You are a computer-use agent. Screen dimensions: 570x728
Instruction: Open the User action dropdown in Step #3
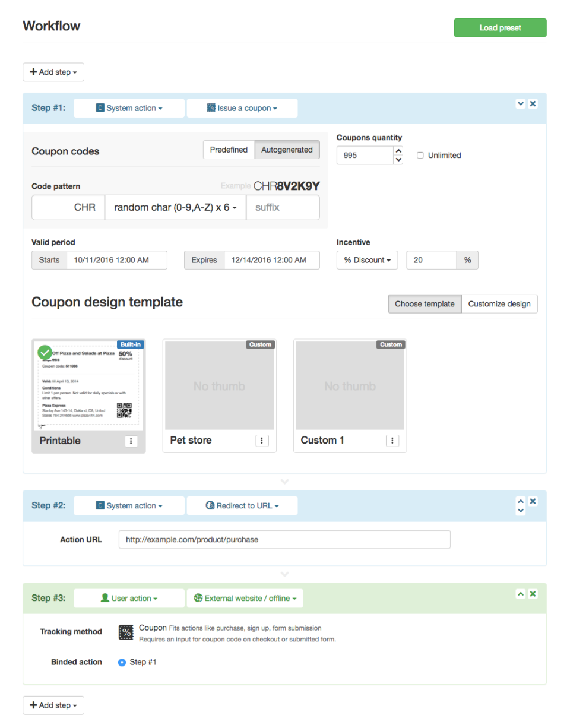coord(129,599)
